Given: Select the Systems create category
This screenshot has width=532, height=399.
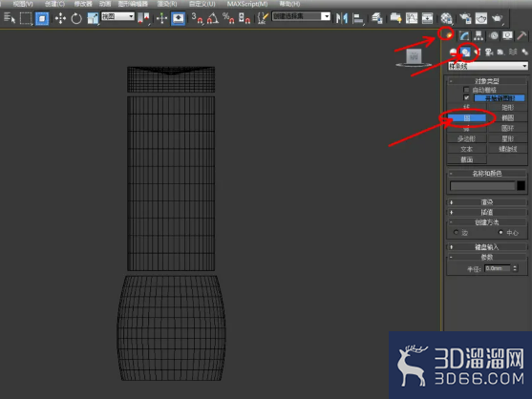Looking at the screenshot, I should tap(524, 52).
